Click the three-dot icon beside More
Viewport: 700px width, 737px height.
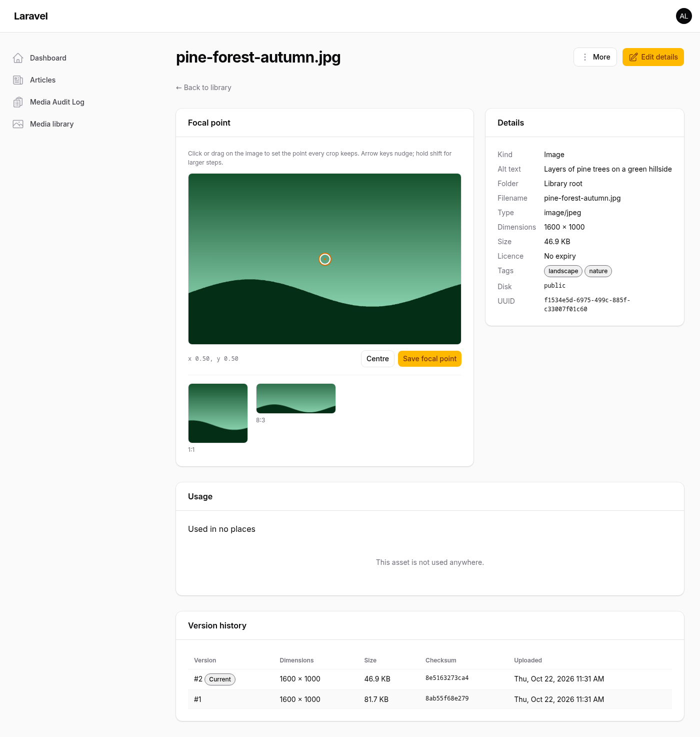[584, 57]
